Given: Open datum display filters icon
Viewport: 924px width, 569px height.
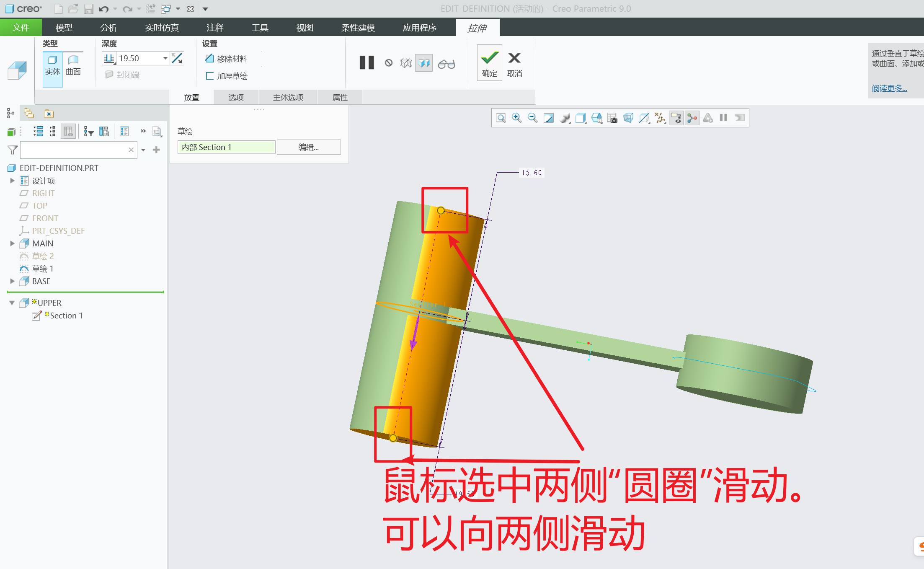Looking at the screenshot, I should coord(660,118).
